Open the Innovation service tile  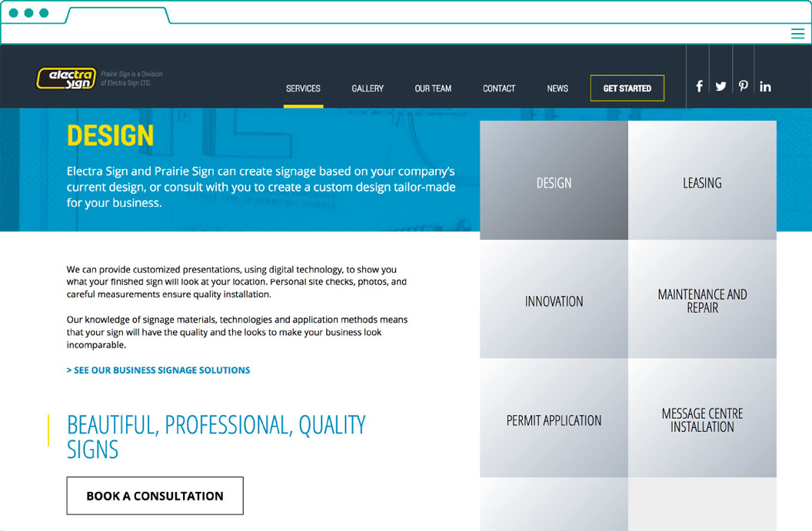coord(554,300)
